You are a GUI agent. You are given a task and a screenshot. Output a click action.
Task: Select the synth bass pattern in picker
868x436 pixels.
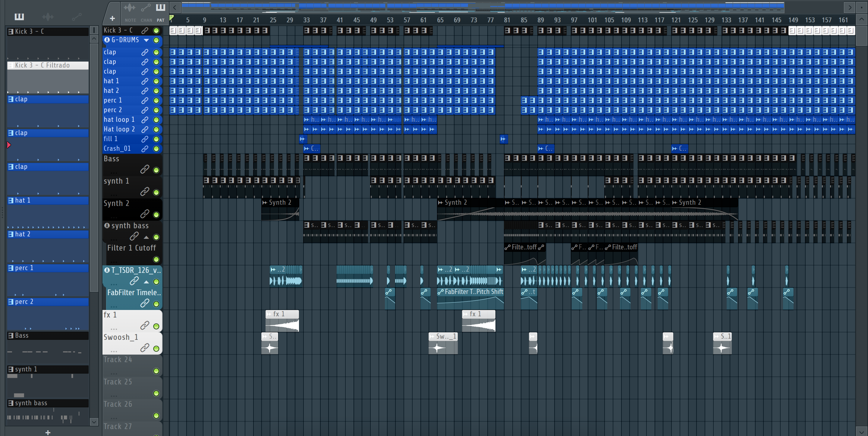(x=48, y=403)
